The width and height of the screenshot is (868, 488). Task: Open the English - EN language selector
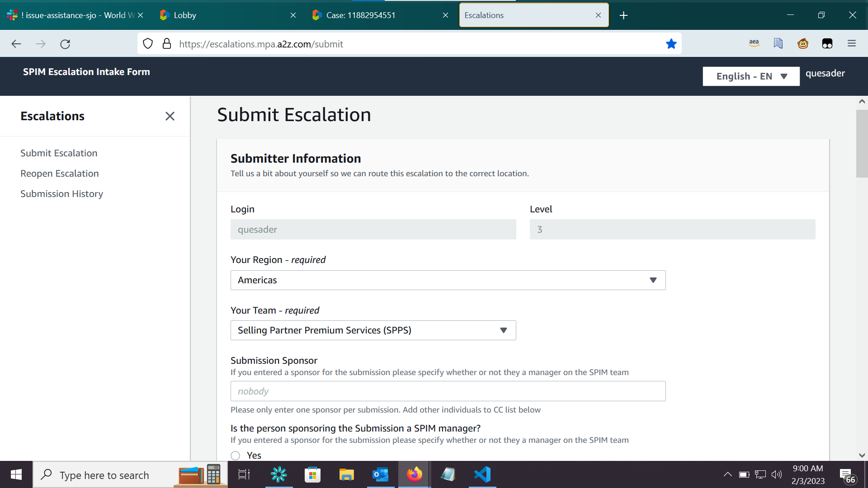(751, 76)
